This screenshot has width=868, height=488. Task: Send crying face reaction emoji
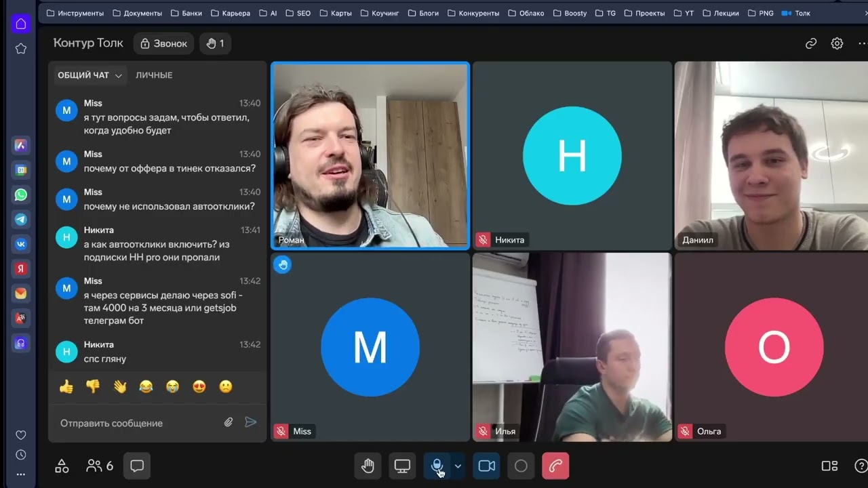click(173, 386)
